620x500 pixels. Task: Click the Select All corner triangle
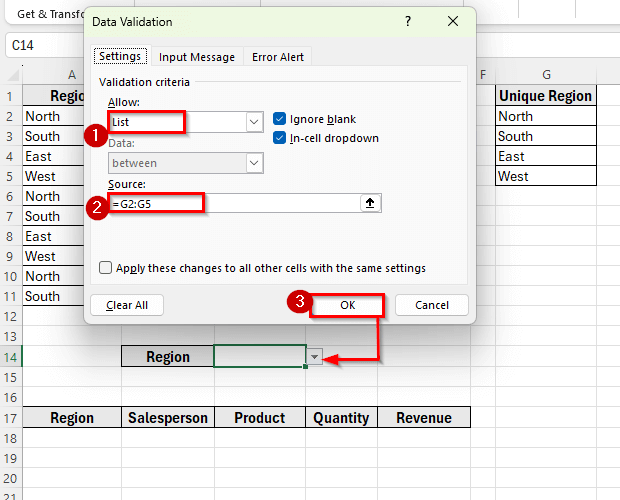[x=13, y=74]
